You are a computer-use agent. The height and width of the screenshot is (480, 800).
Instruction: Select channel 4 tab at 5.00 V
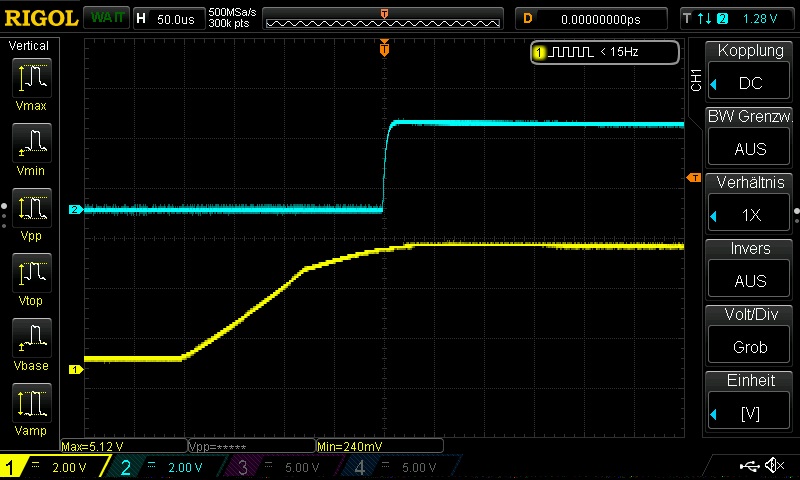(x=401, y=467)
